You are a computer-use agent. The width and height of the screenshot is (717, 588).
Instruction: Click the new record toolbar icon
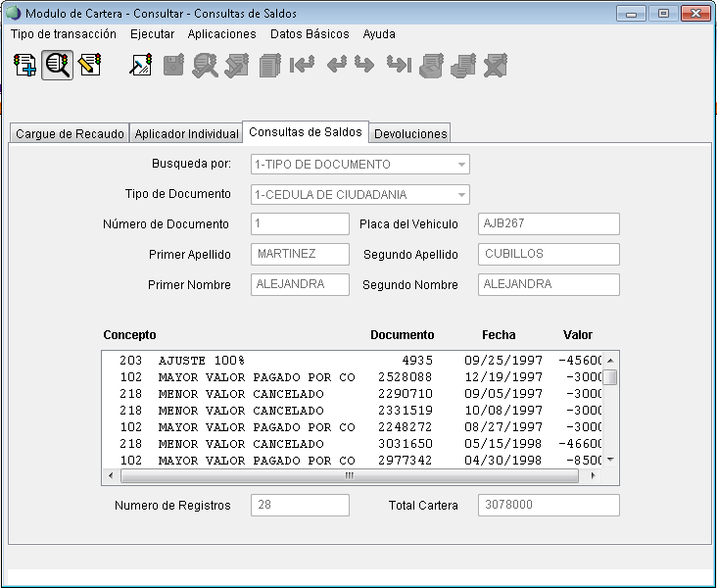(25, 66)
